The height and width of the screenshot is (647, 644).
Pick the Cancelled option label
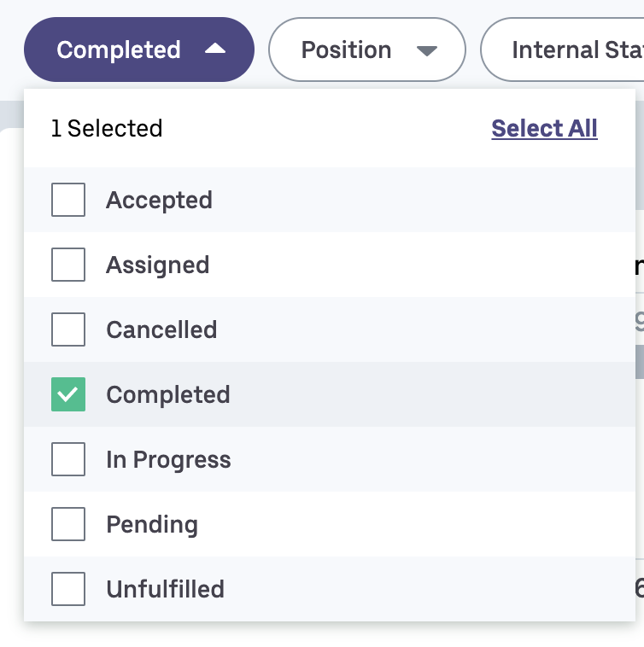[x=161, y=330]
